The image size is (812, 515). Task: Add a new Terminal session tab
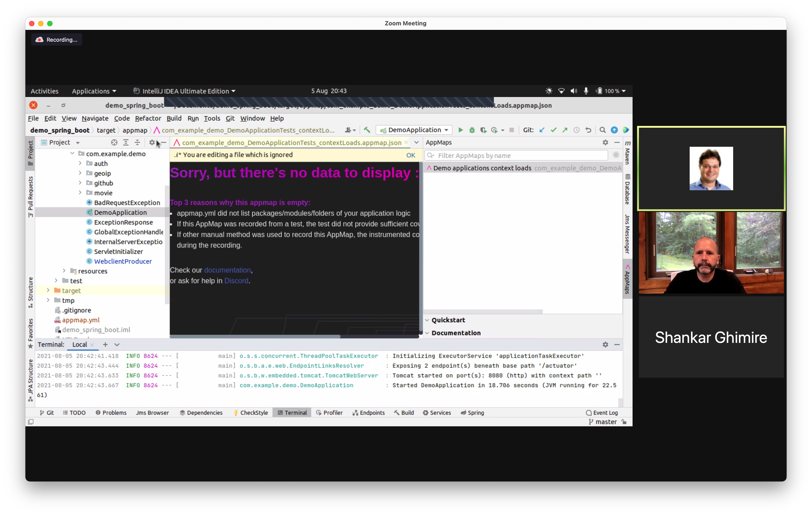click(105, 344)
